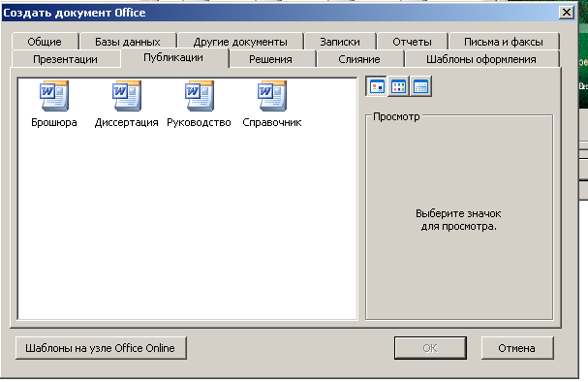
Task: Select the Слияние tab
Action: [x=358, y=59]
